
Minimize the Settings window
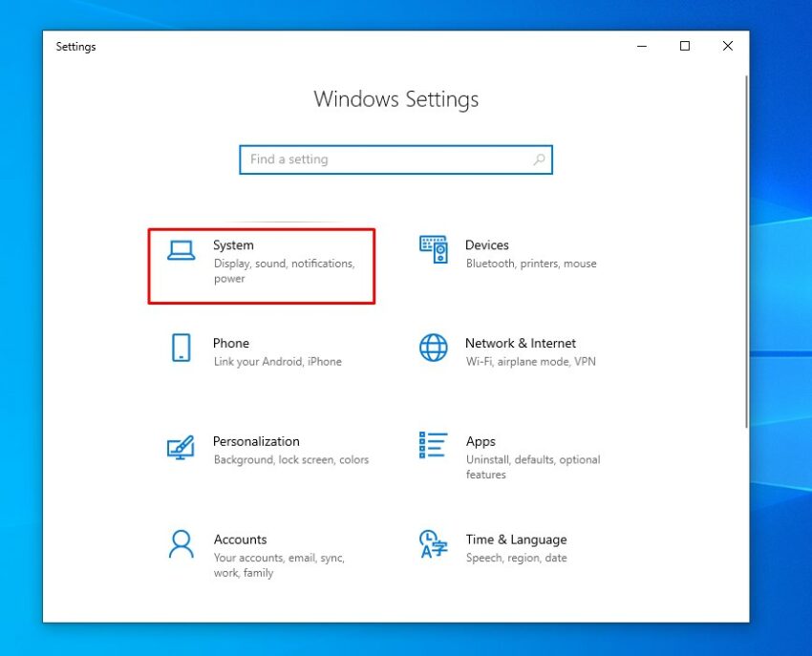pos(641,45)
